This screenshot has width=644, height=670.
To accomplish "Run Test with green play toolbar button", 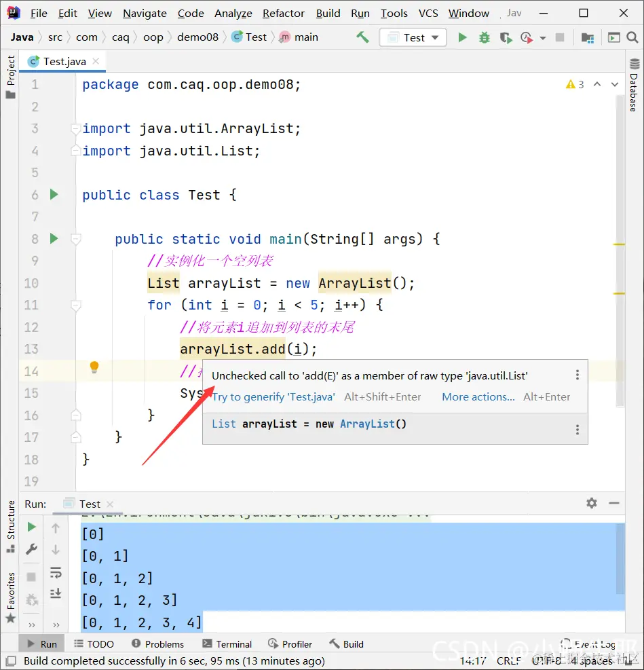I will coord(462,37).
